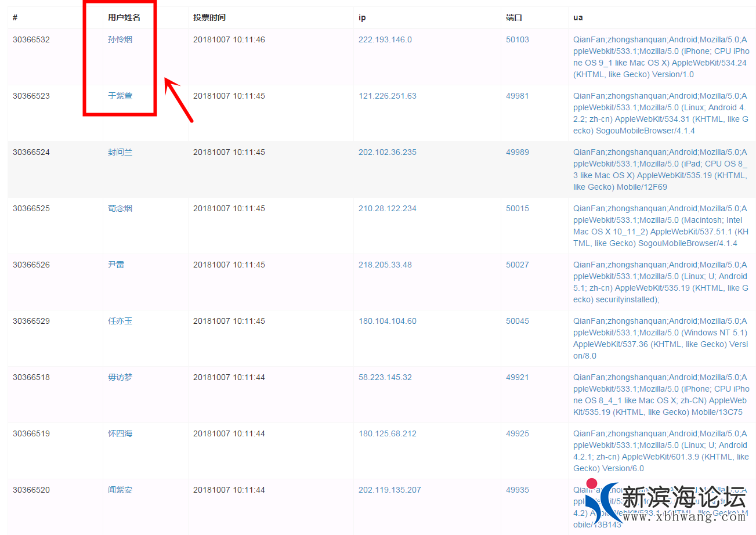Open IP address 222.193.146.0 link
Screen dimensions: 756x535
pos(385,39)
